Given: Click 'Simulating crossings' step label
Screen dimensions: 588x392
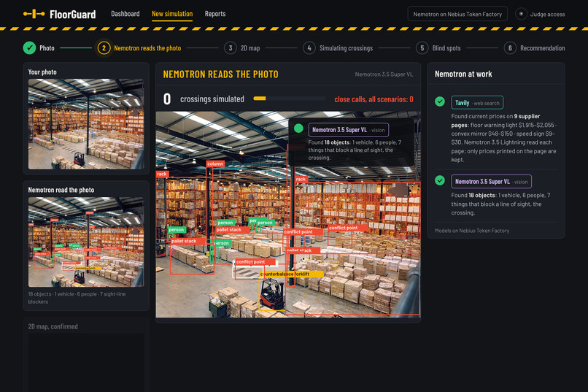Looking at the screenshot, I should click(x=346, y=48).
